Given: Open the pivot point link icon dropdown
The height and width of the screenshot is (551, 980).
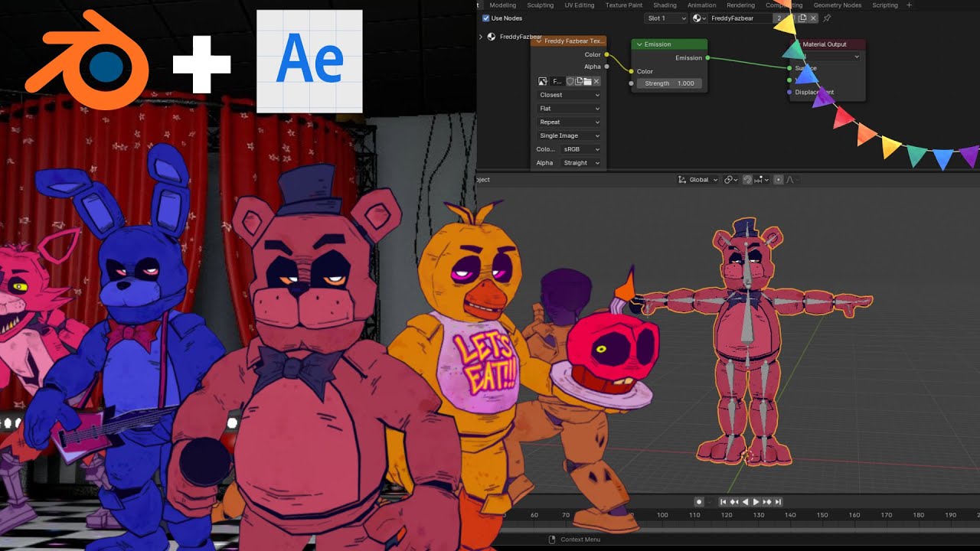Looking at the screenshot, I should 730,180.
